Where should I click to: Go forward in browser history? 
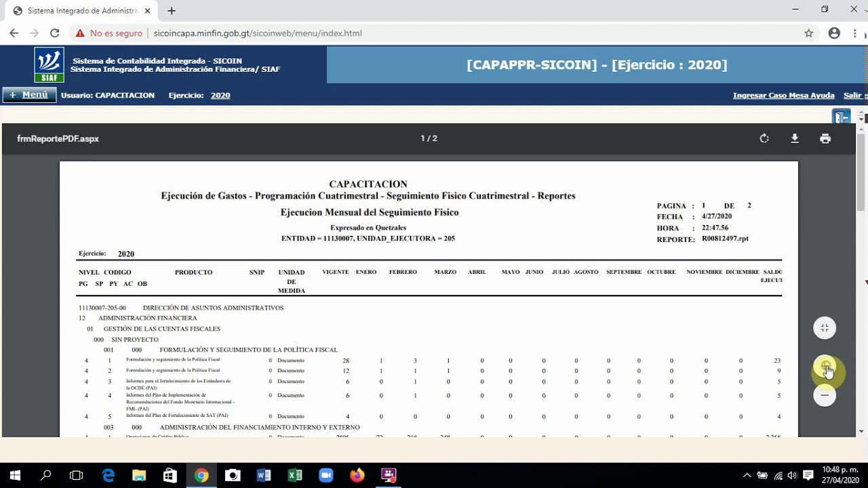[x=35, y=33]
